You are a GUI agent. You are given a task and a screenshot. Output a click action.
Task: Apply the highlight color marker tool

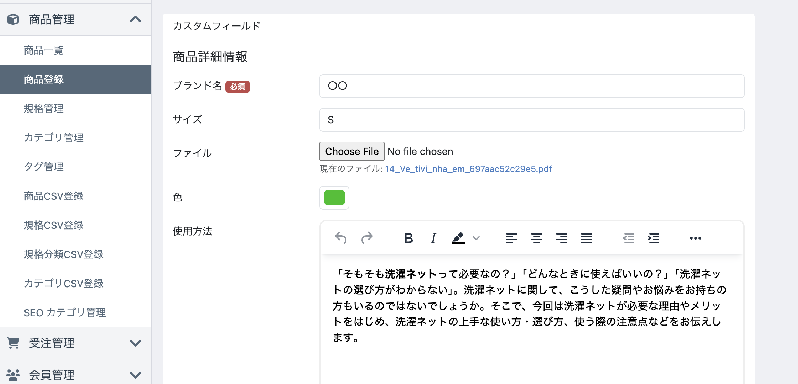[459, 238]
